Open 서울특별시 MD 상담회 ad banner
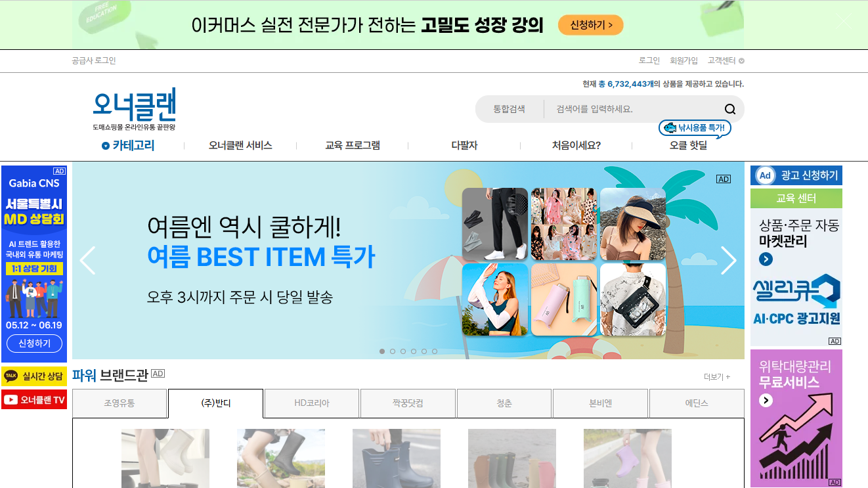The image size is (868, 488). pos(34,264)
